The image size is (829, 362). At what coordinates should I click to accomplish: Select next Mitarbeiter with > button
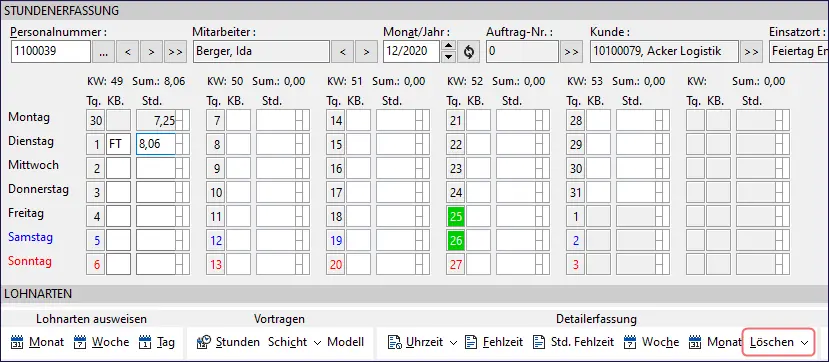(366, 52)
